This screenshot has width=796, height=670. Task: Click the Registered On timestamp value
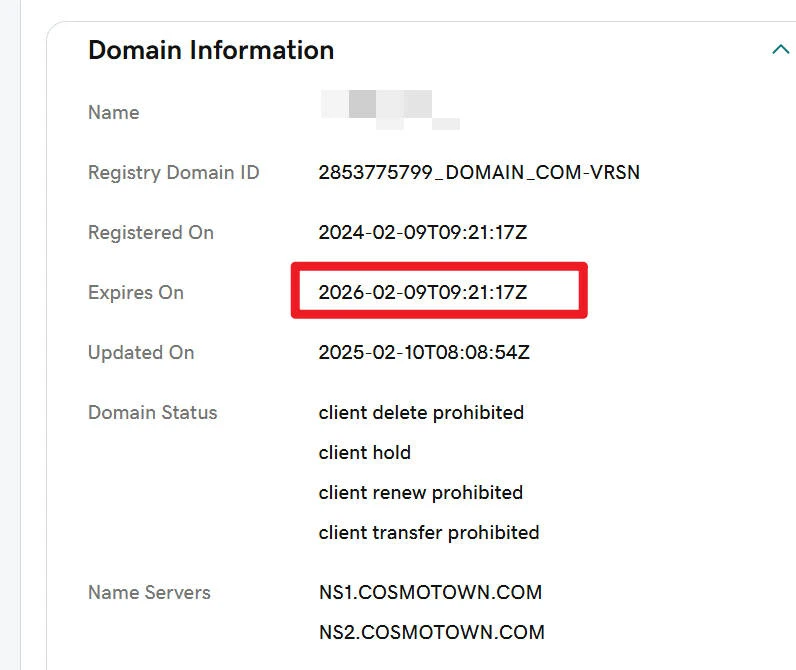(x=422, y=233)
